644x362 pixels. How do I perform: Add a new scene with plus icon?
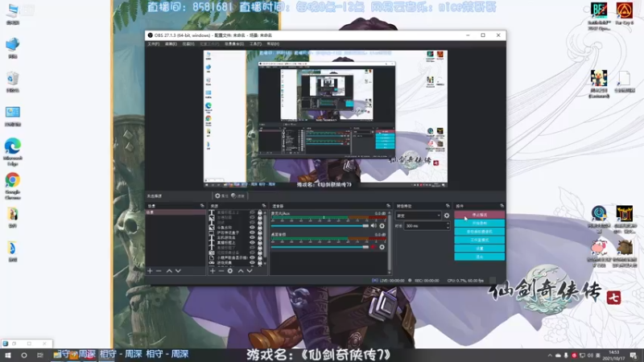(x=150, y=271)
